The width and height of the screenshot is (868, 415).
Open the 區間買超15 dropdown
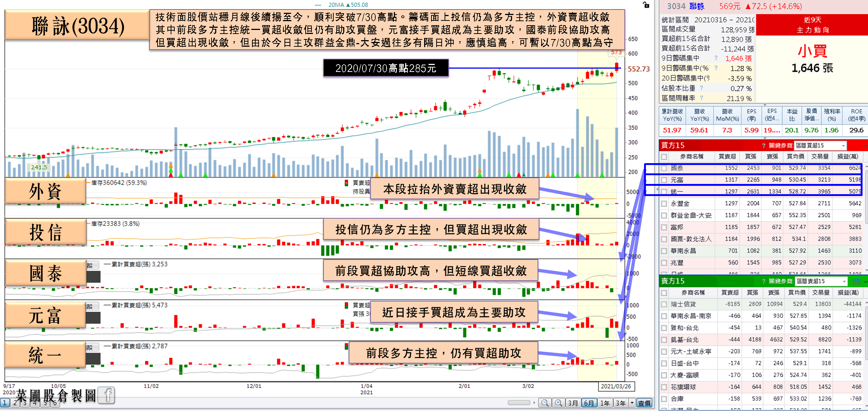pos(820,146)
